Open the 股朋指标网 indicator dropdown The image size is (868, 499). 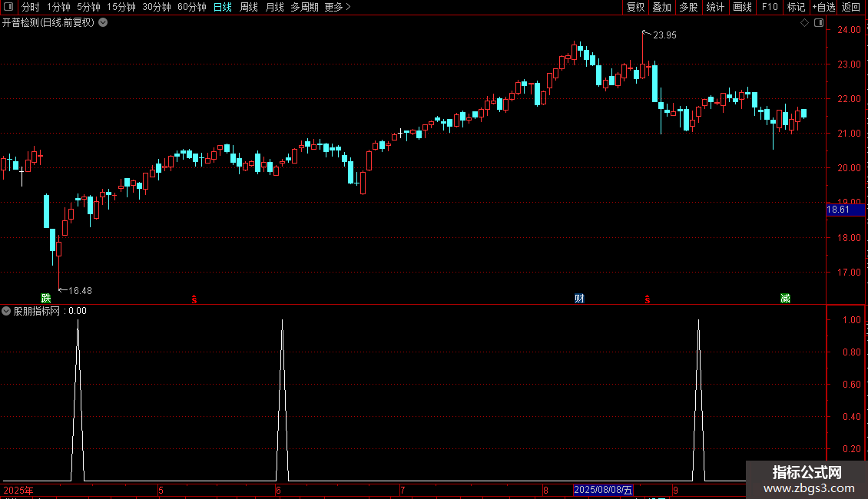click(6, 311)
